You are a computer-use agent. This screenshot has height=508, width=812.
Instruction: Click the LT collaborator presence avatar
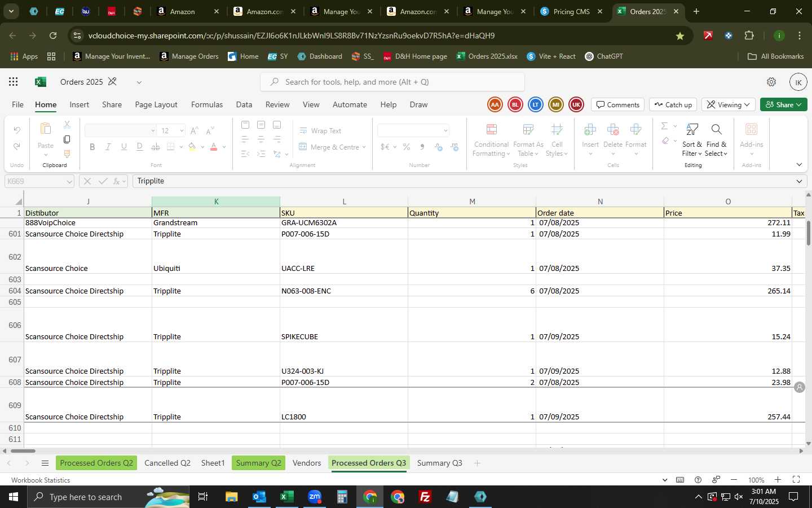coord(536,104)
